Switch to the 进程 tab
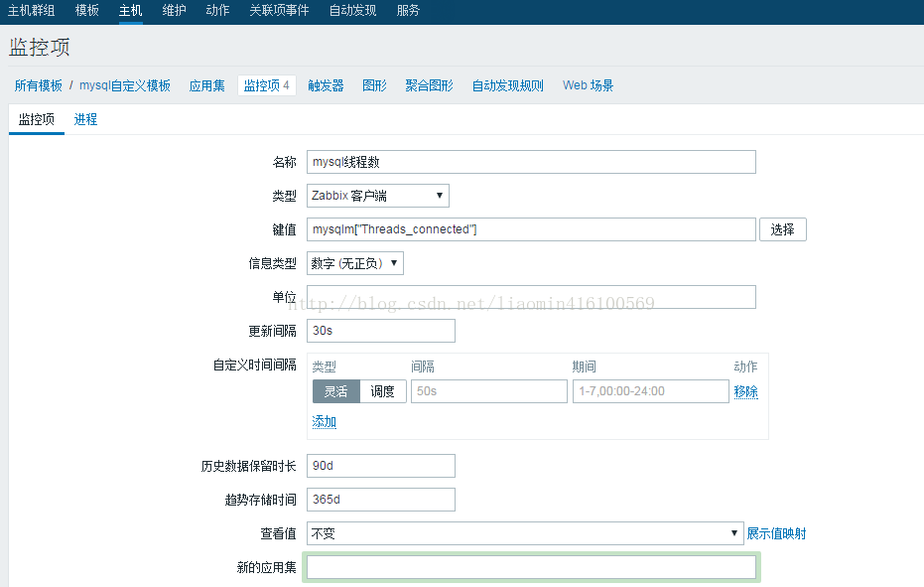This screenshot has height=587, width=924. 85,120
